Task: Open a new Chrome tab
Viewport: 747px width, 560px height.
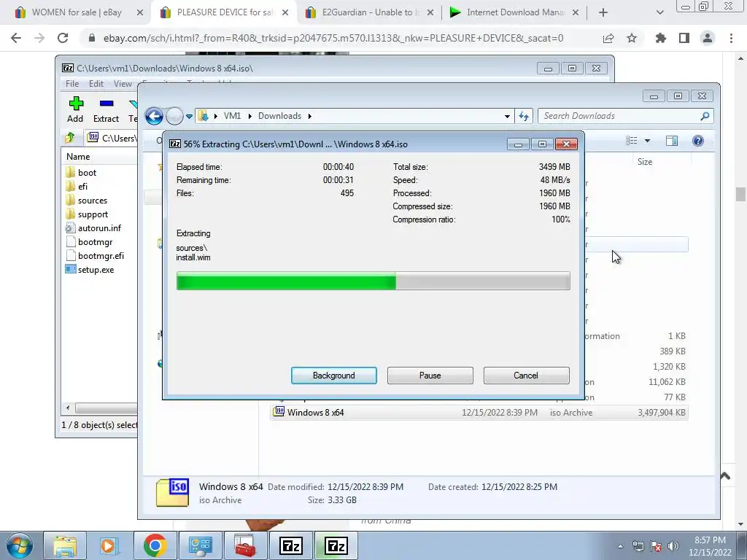Action: (x=603, y=13)
